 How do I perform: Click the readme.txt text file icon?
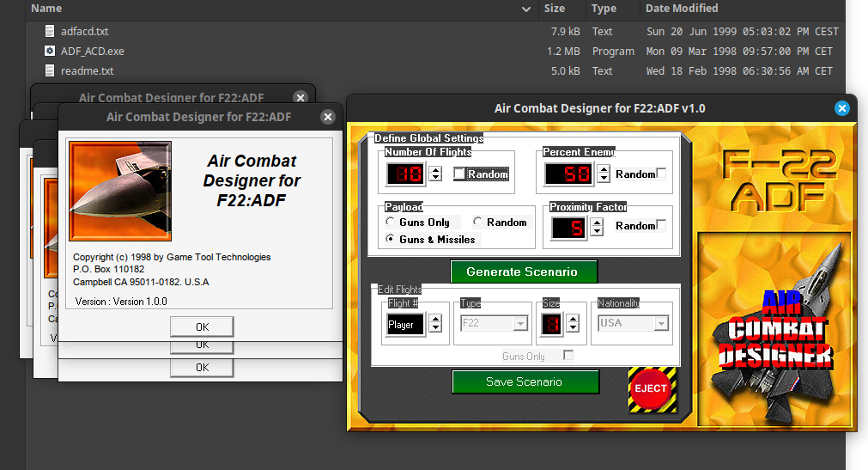(x=50, y=71)
